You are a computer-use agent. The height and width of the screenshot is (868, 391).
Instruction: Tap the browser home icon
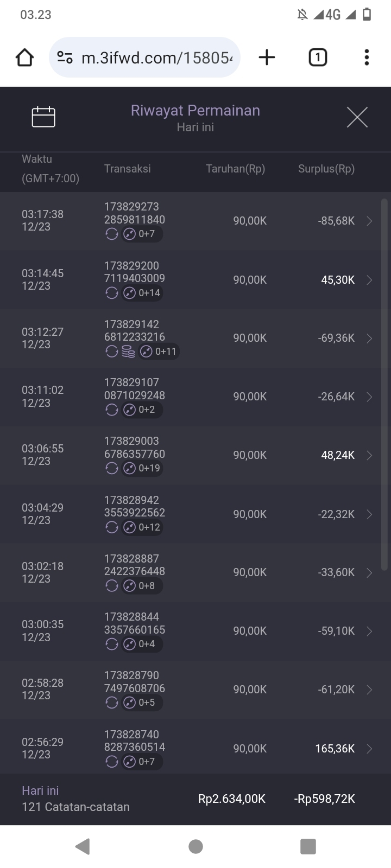25,58
